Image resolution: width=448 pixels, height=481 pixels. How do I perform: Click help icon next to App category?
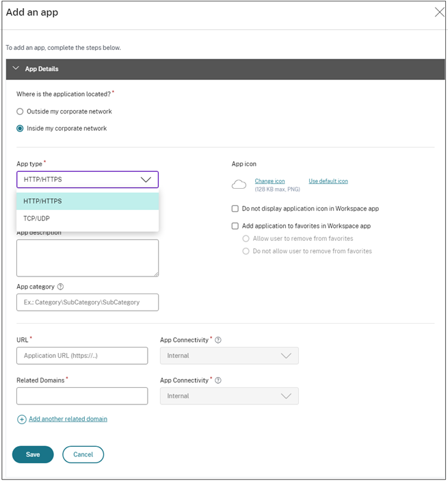tap(60, 287)
